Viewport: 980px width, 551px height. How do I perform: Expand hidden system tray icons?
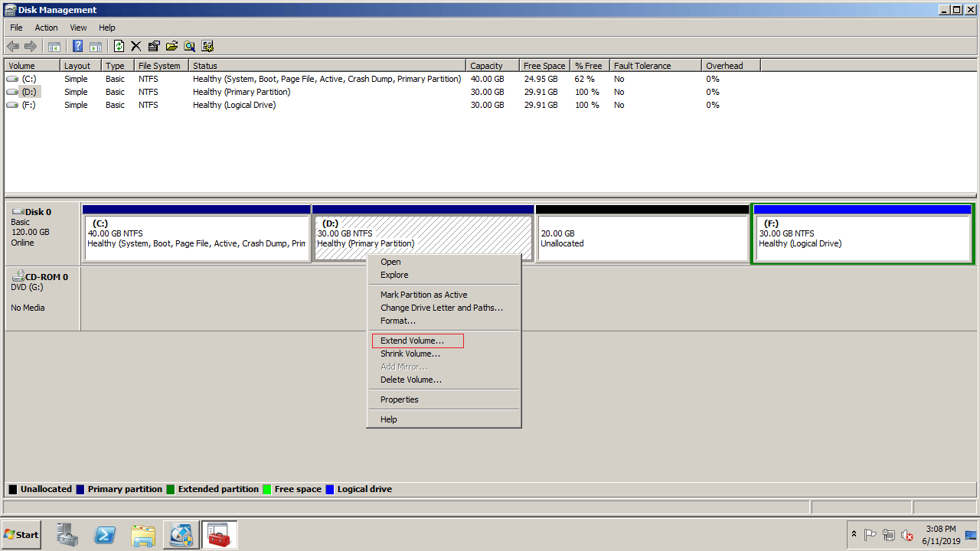pos(854,534)
